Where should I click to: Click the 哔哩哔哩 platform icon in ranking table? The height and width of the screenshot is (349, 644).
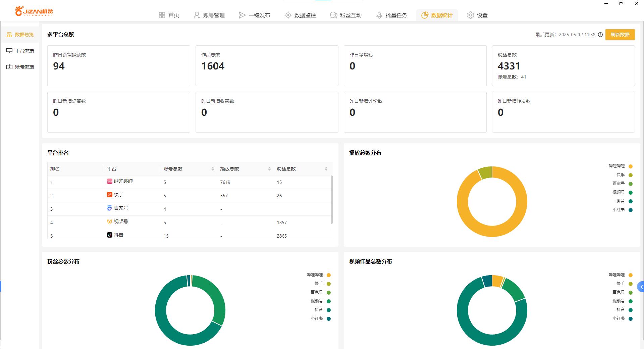tap(109, 181)
